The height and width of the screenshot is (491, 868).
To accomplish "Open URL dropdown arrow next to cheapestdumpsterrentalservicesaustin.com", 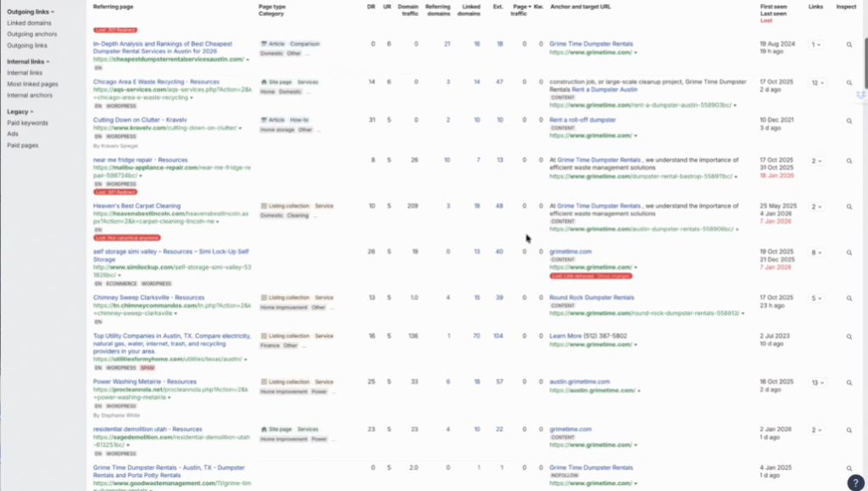I will tap(248, 60).
